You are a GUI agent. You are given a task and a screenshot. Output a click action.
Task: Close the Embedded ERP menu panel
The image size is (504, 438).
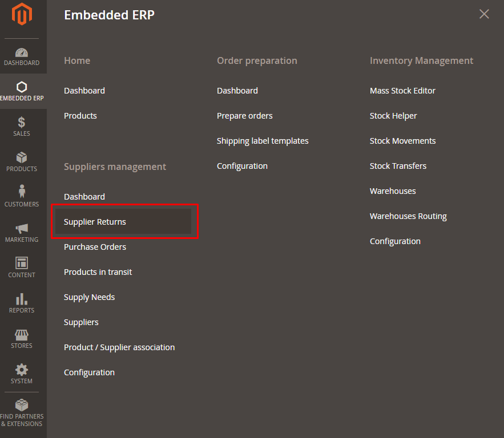[484, 14]
